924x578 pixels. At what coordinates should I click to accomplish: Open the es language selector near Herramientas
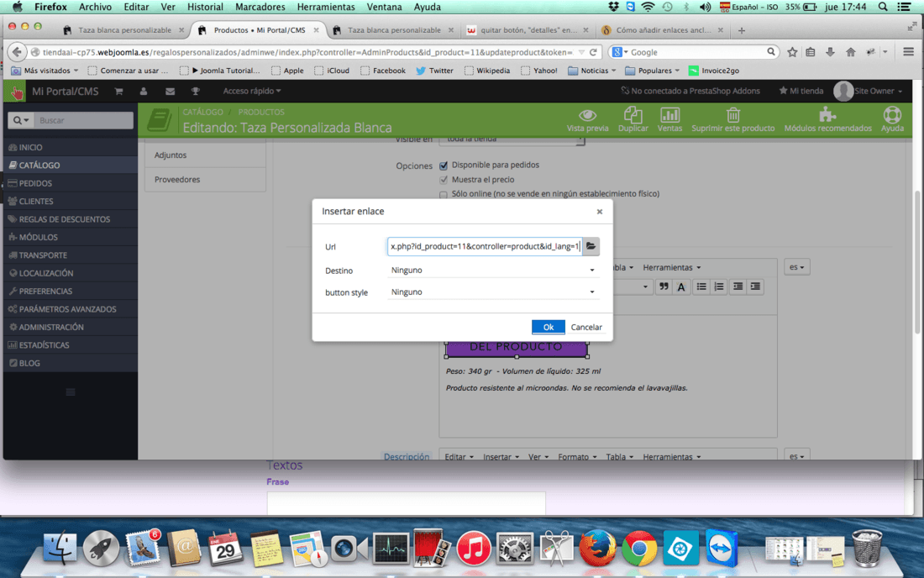point(796,267)
